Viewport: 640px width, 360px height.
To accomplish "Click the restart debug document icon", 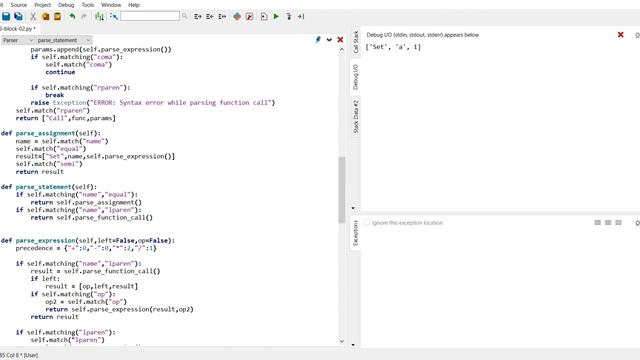I will click(264, 16).
